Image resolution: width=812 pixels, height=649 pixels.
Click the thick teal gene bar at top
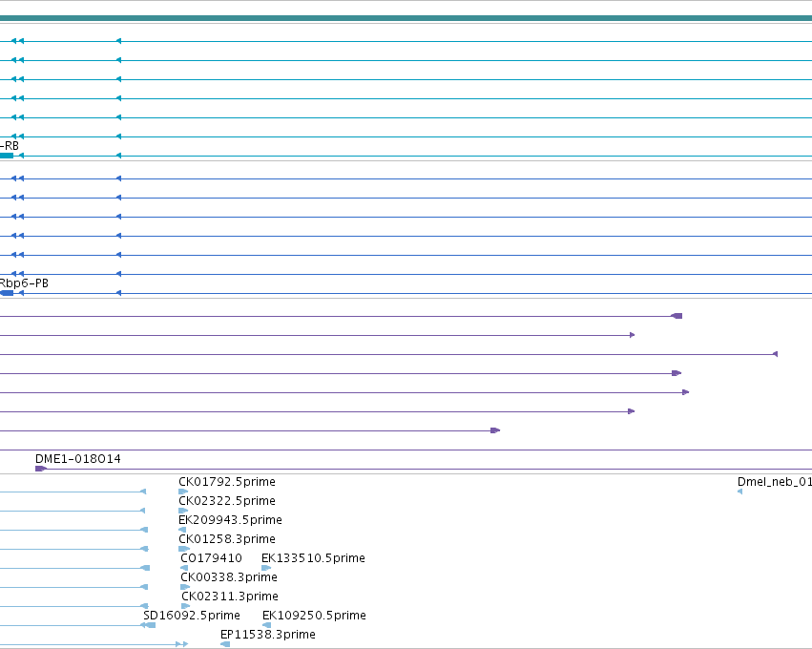[406, 18]
